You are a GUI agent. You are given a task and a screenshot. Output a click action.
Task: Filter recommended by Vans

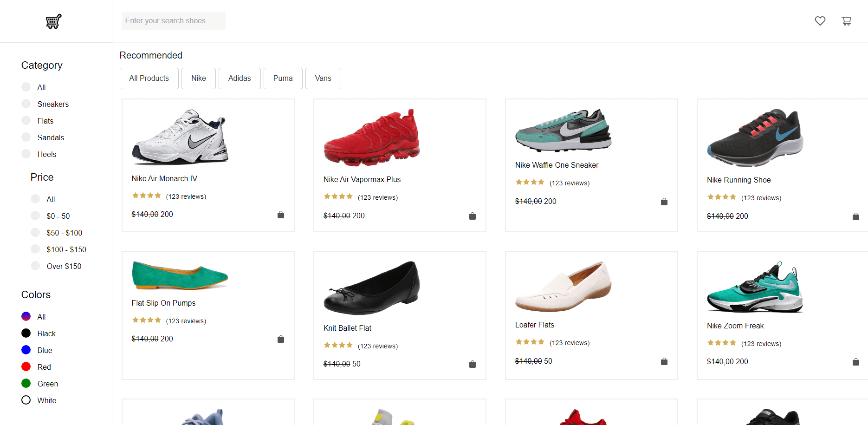[323, 78]
